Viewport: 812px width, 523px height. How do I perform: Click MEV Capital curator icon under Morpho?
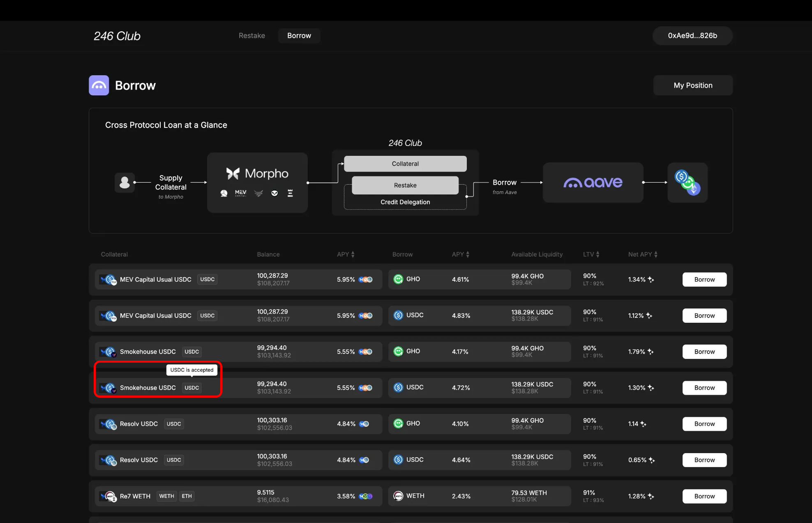240,193
